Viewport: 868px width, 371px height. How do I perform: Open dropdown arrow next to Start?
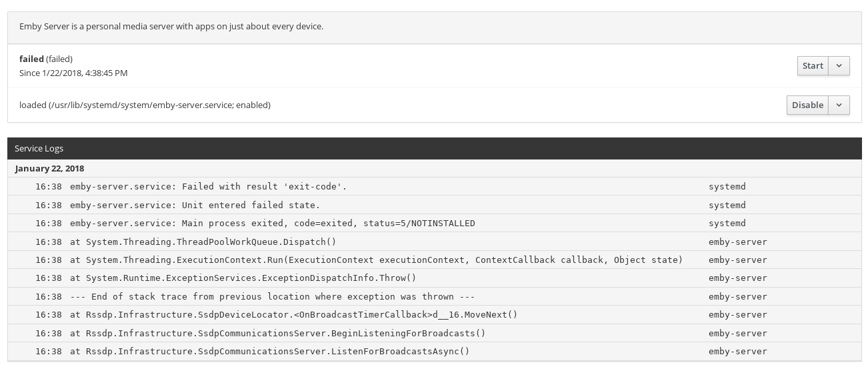(839, 65)
